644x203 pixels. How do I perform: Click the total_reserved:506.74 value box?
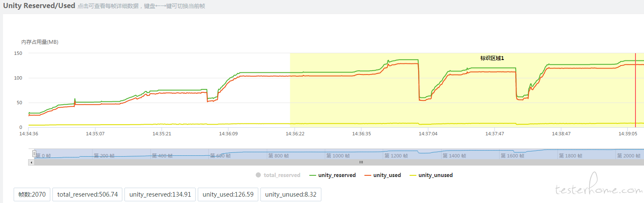pyautogui.click(x=87, y=194)
